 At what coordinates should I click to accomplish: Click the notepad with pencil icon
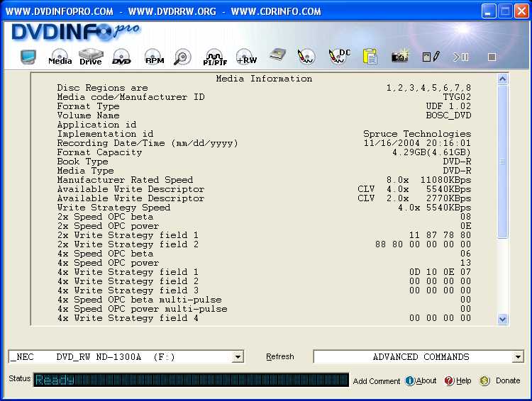(431, 57)
